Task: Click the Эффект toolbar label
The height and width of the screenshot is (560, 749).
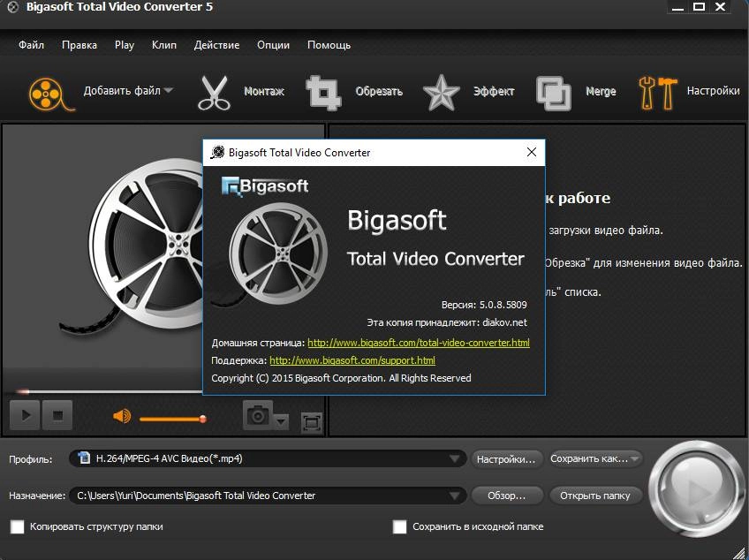Action: (x=494, y=91)
